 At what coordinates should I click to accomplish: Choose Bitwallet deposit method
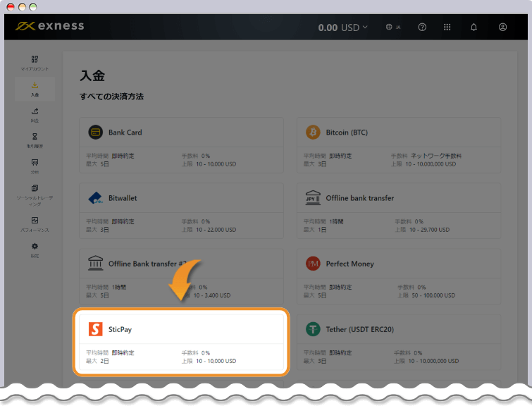pyautogui.click(x=182, y=211)
